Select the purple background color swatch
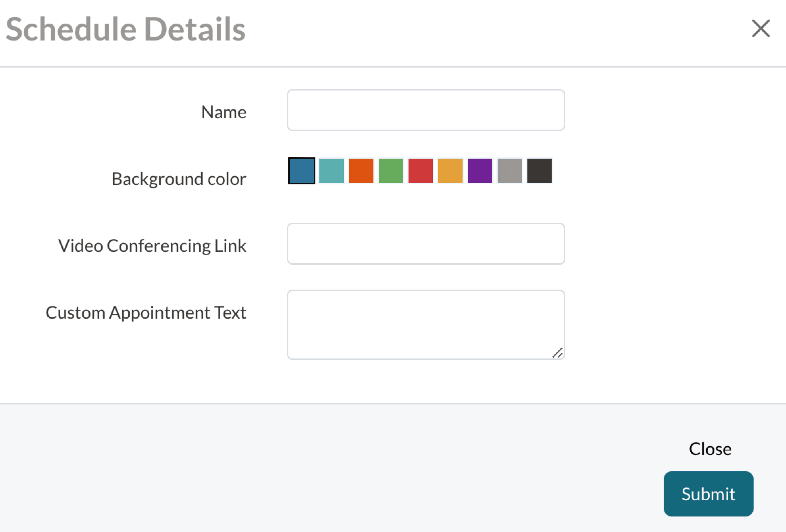 pyautogui.click(x=480, y=171)
